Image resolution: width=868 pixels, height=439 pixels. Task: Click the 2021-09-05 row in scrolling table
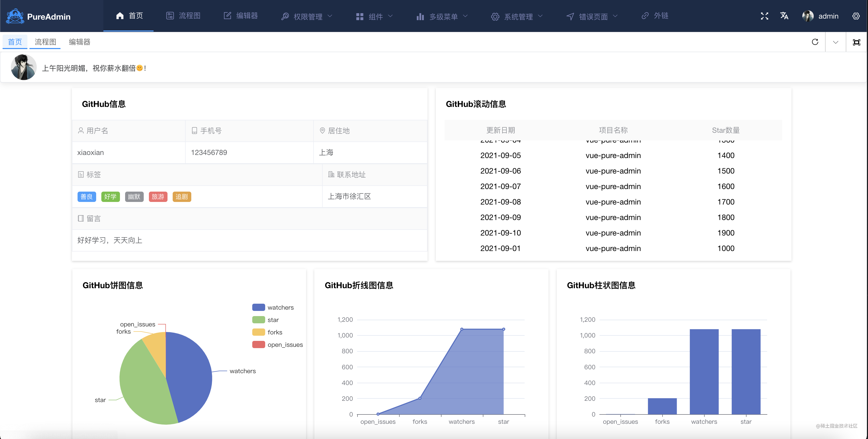pos(613,155)
